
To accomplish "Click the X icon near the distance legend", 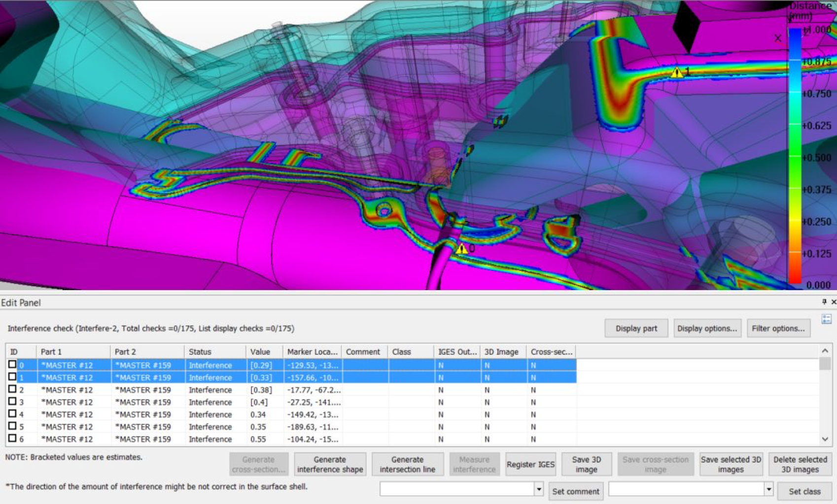I will click(x=778, y=38).
